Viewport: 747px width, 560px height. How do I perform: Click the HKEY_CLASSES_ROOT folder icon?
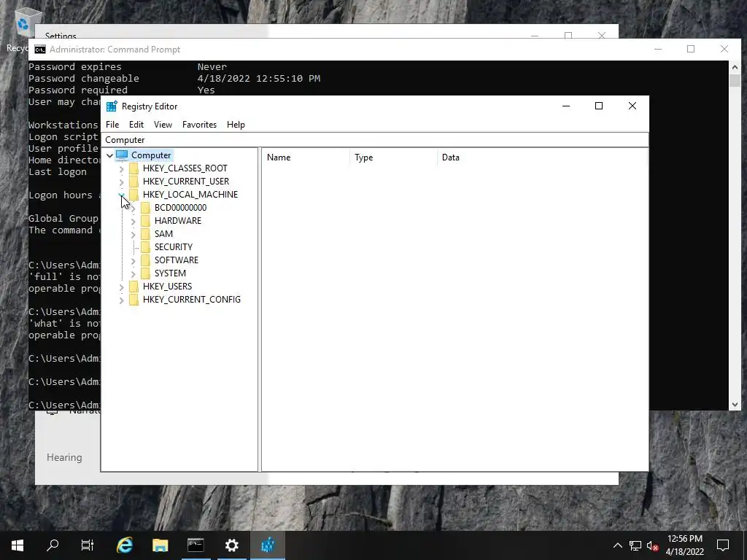click(x=134, y=168)
